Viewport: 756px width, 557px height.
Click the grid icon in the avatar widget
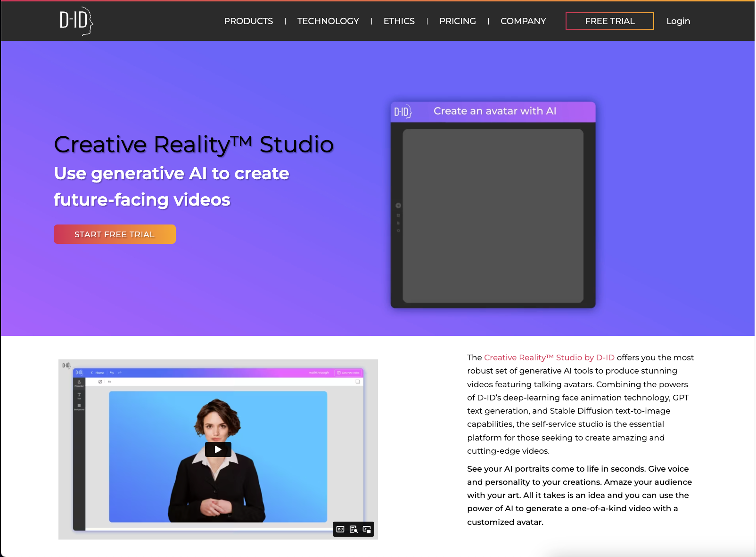(x=398, y=215)
